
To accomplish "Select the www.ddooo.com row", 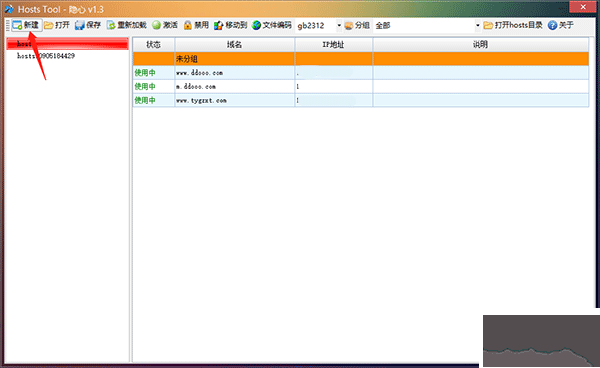I will pyautogui.click(x=361, y=73).
